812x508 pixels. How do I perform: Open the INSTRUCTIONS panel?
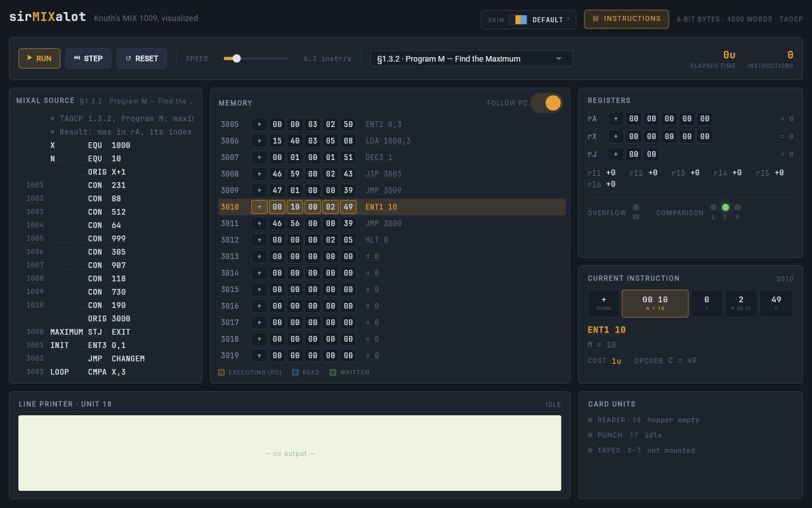point(626,19)
